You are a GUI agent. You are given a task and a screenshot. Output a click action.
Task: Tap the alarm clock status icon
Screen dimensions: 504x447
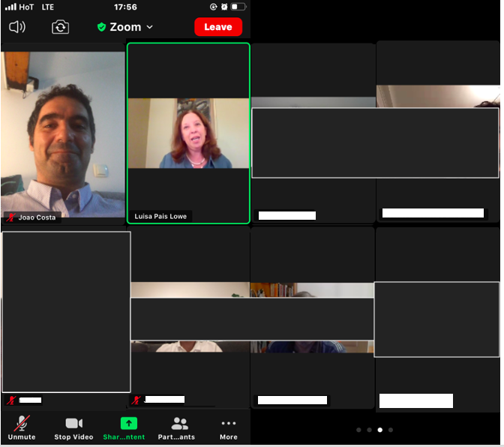[224, 7]
